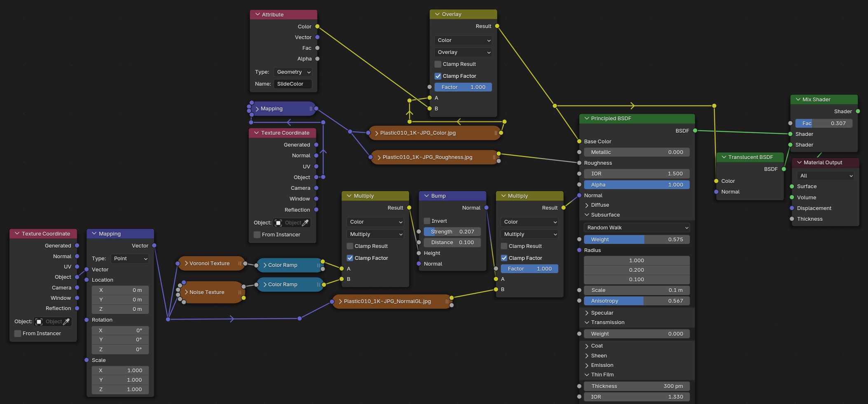
Task: Click object icon in left Texture Coordinate Object field
Action: [x=39, y=322]
